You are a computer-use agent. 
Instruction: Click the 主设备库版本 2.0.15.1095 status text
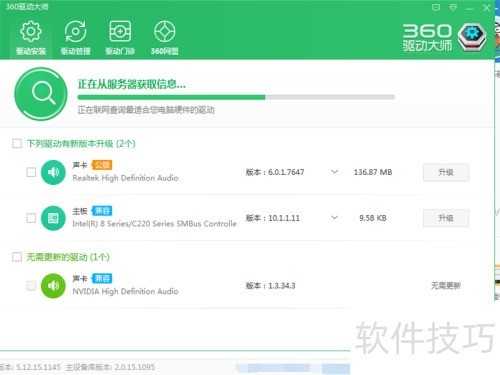(110, 367)
